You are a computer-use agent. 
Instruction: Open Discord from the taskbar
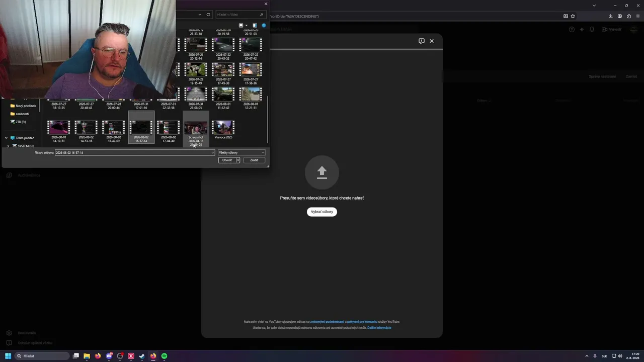point(109,356)
